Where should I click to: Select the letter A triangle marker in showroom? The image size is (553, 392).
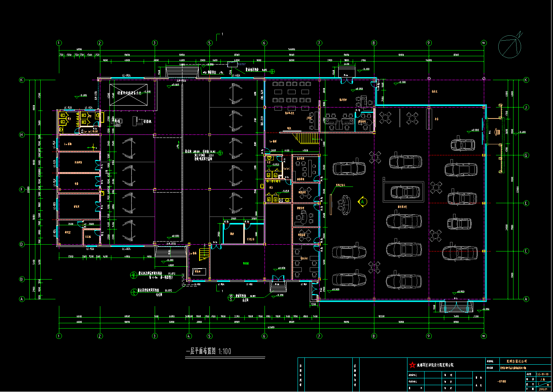[x=363, y=201]
